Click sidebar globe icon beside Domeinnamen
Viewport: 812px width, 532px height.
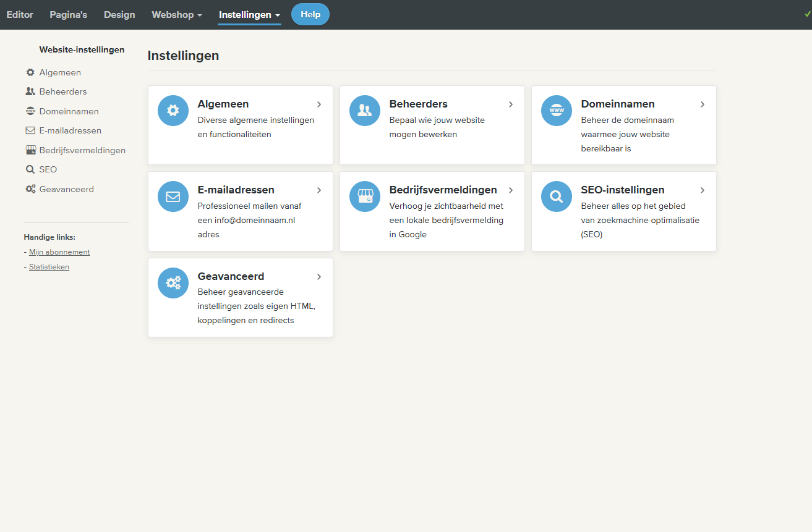30,111
